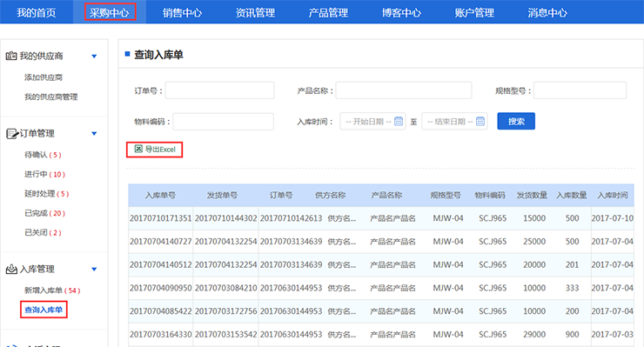Open the 产品管理 tab
This screenshot has width=644, height=347.
pyautogui.click(x=328, y=13)
